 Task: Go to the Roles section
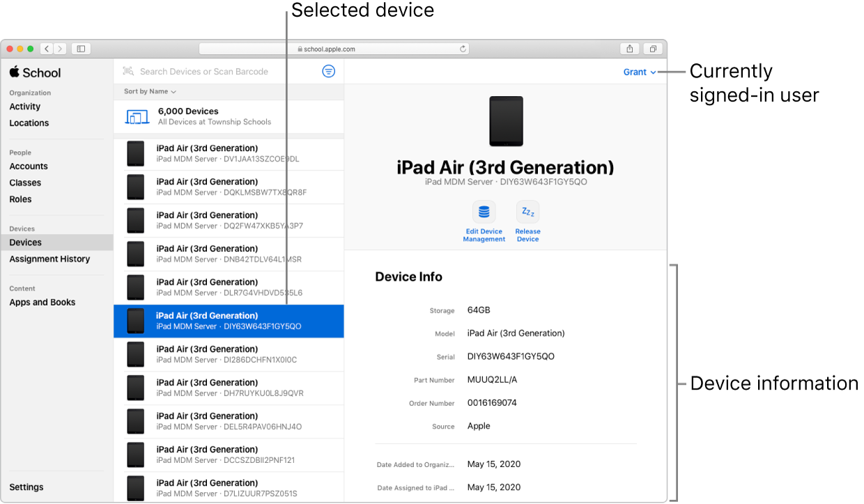coord(20,199)
